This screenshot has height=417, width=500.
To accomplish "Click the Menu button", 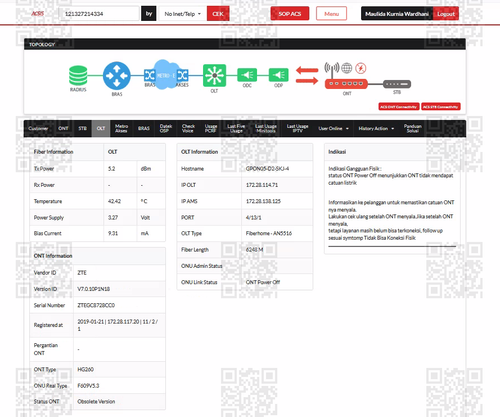I will [331, 14].
